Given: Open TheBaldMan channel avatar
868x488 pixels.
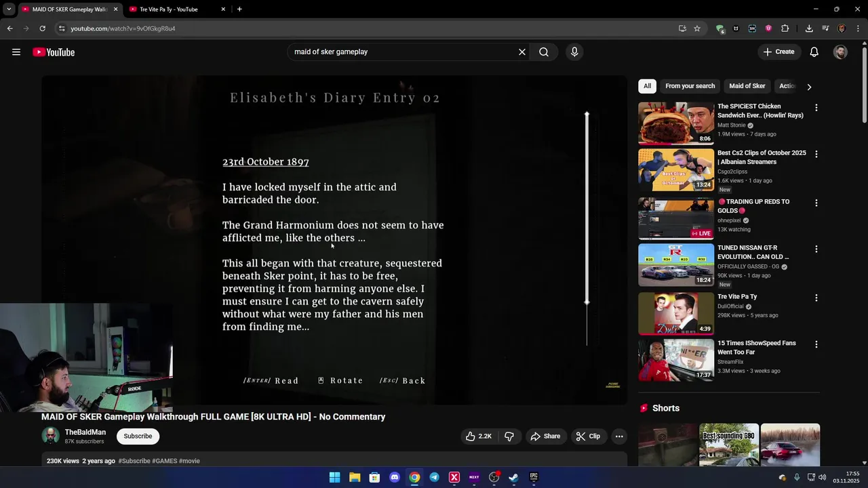Looking at the screenshot, I should coord(51,436).
